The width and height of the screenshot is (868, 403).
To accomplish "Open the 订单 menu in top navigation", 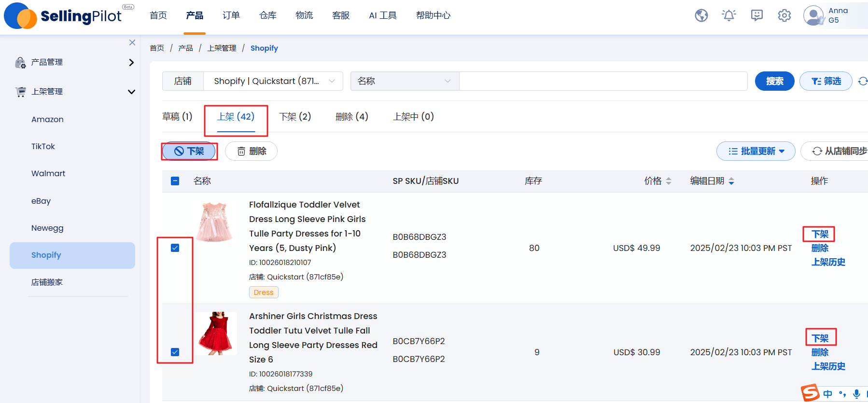I will 231,15.
